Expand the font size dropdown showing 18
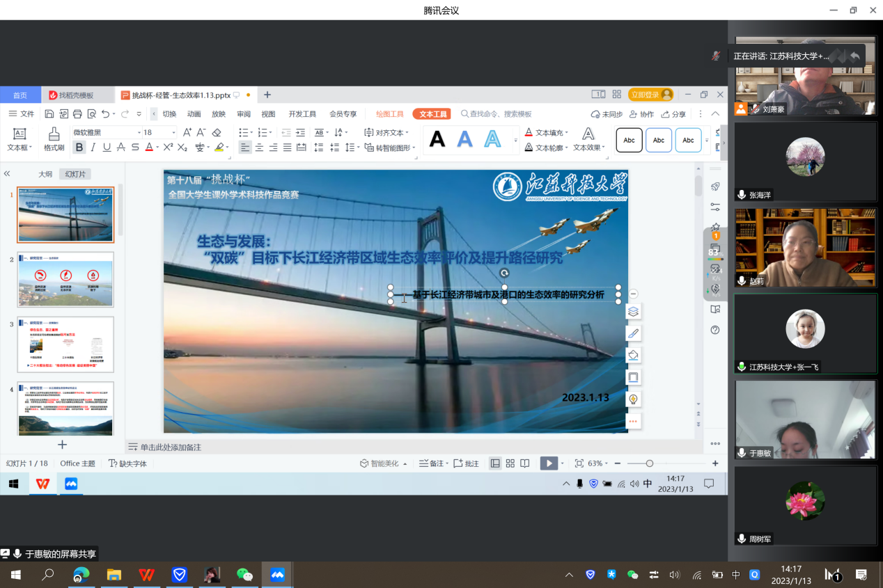The width and height of the screenshot is (883, 588). point(173,132)
